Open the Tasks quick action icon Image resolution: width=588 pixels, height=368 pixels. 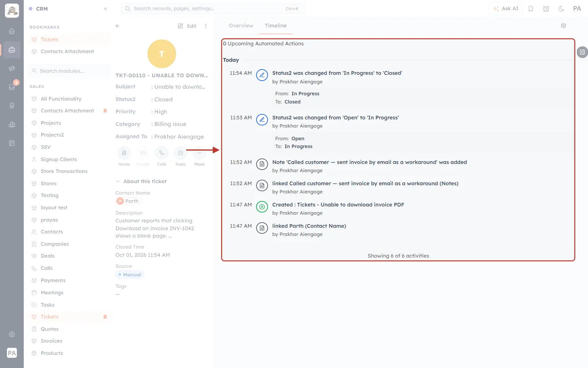click(x=180, y=153)
